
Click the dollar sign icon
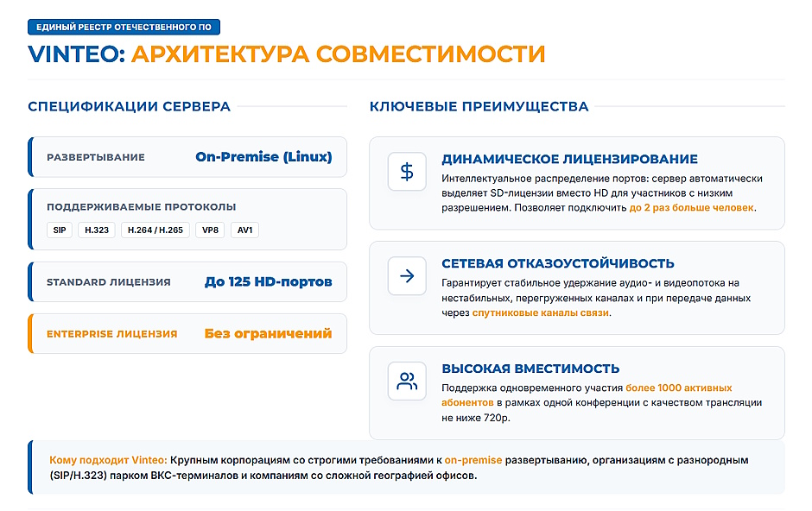point(407,171)
